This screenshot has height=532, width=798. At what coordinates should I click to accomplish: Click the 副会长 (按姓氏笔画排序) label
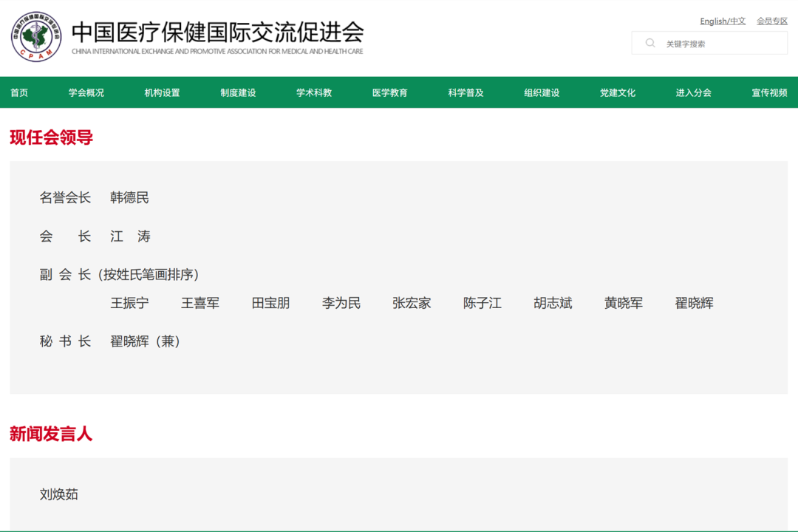pos(119,274)
